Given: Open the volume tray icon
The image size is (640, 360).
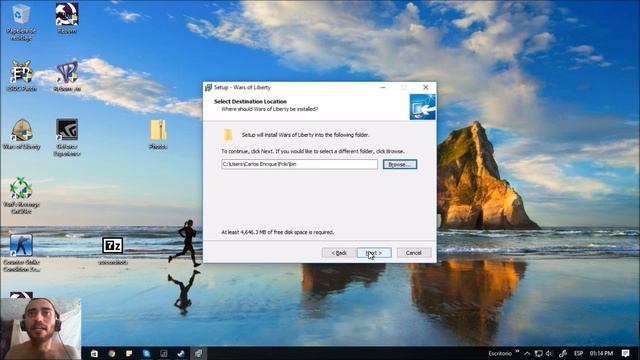Looking at the screenshot, I should pyautogui.click(x=549, y=353).
